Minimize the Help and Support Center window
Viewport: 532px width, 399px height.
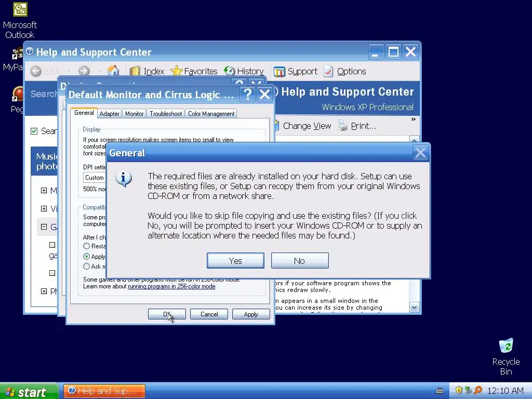point(376,52)
